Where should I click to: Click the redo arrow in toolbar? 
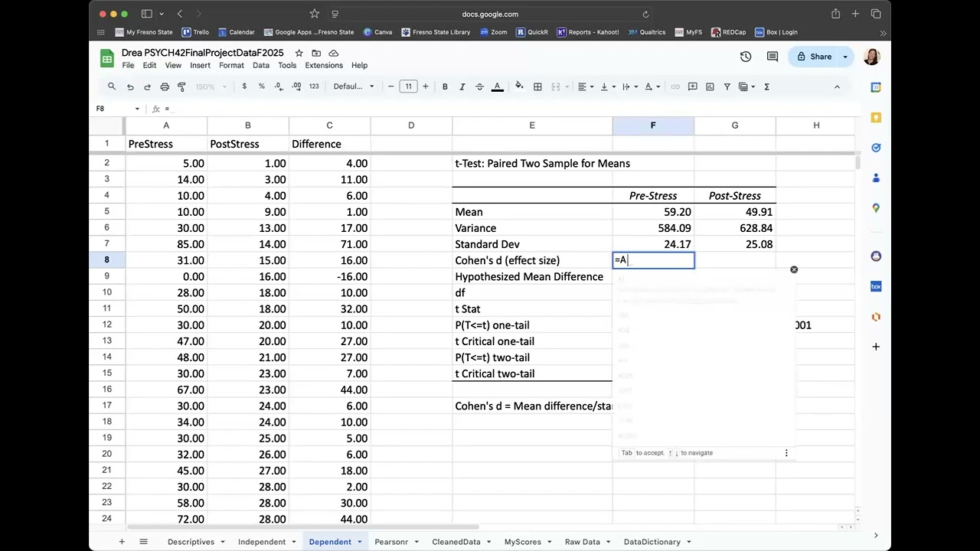(147, 86)
